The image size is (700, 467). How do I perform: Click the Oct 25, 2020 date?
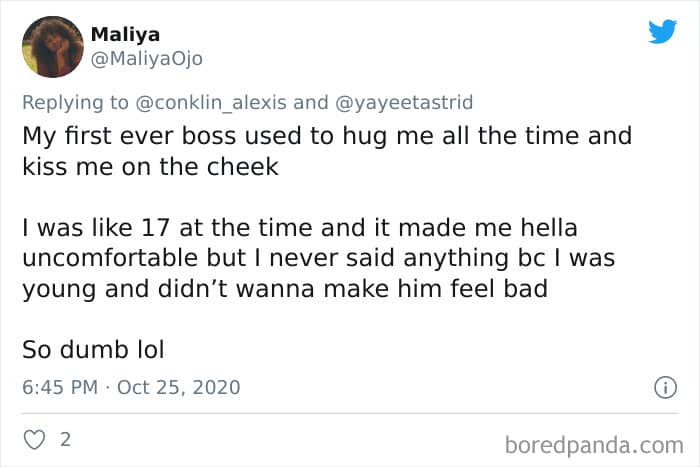pos(178,386)
